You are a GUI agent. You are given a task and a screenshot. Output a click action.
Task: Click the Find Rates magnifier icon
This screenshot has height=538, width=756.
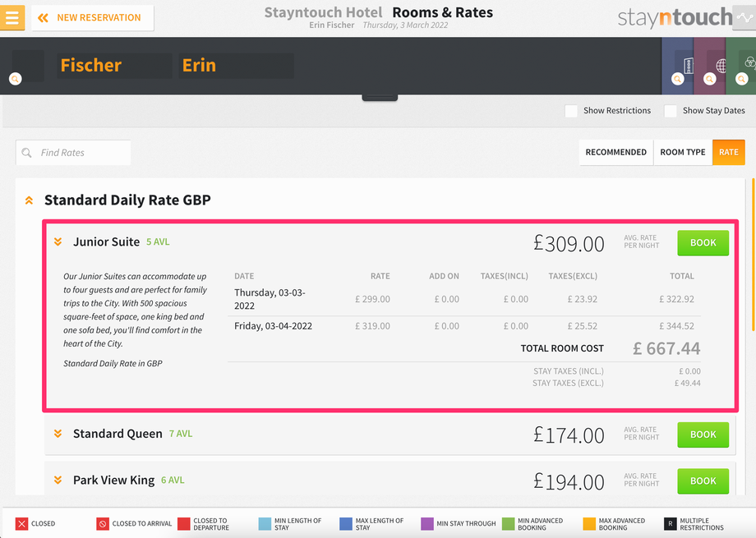(26, 153)
